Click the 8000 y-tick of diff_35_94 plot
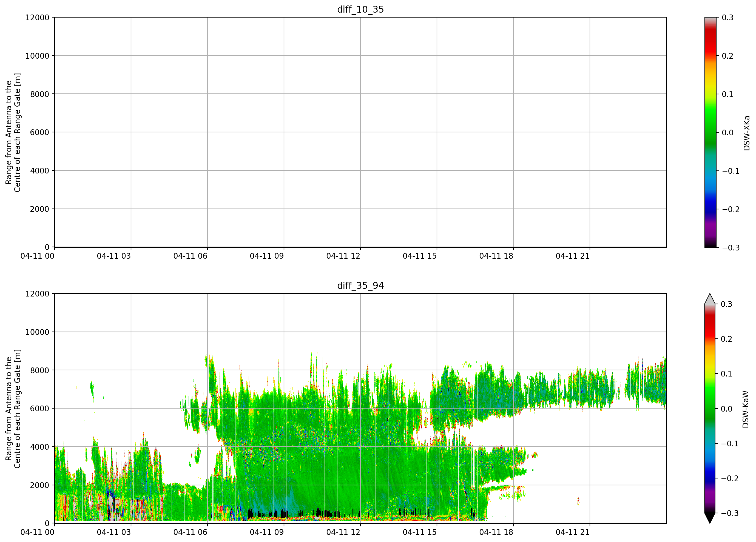The width and height of the screenshot is (756, 542). click(x=40, y=370)
